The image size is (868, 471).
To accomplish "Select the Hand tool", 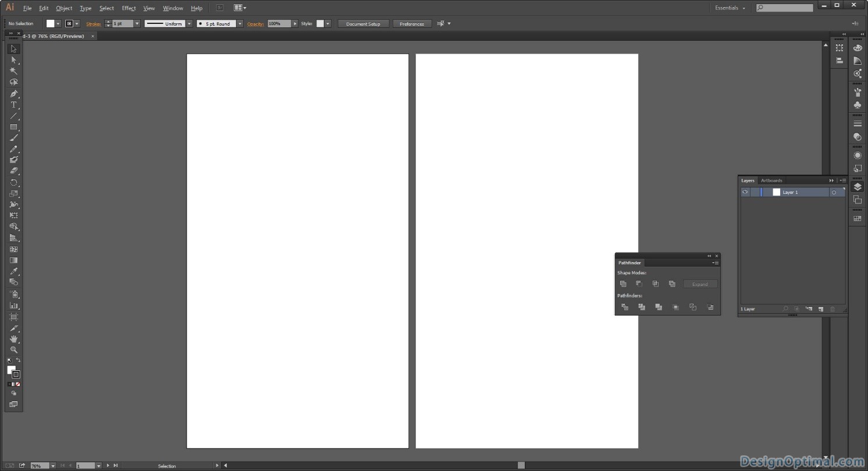I will click(x=13, y=339).
